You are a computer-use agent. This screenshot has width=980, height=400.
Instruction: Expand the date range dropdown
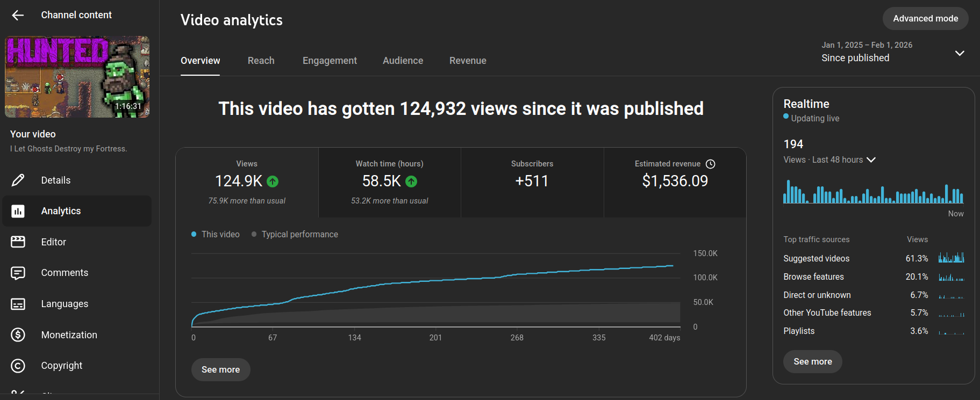point(959,53)
